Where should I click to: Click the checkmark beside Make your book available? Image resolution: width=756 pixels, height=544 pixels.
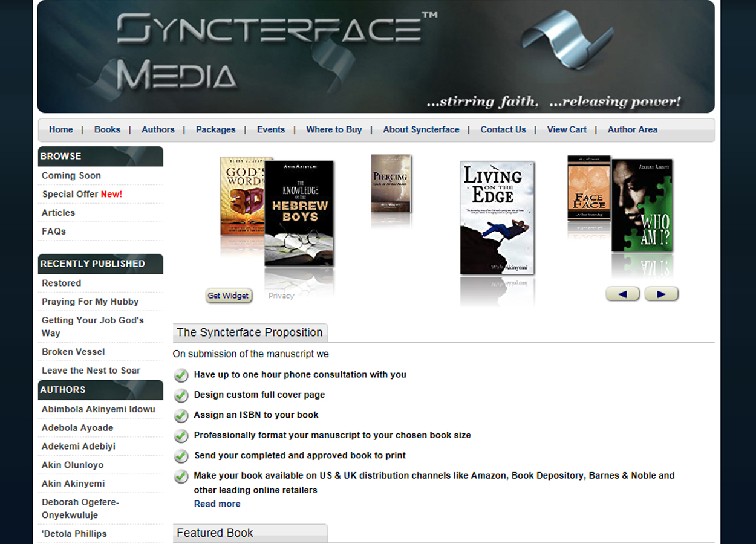[181, 476]
